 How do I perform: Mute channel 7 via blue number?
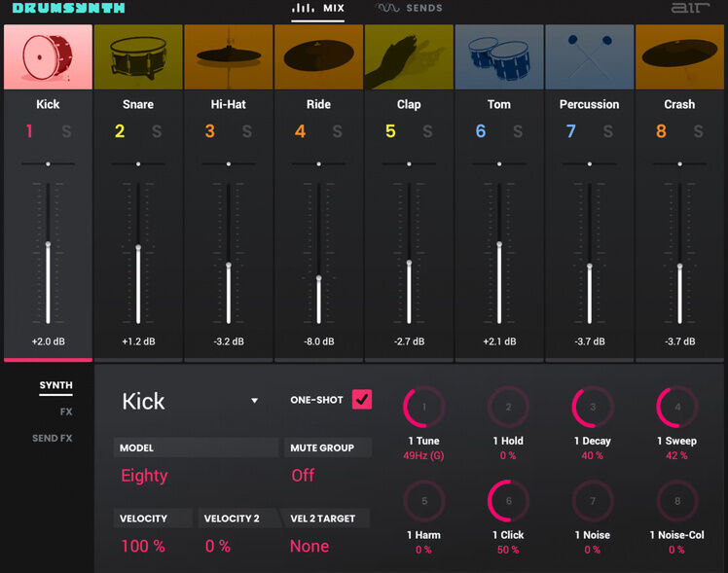click(x=570, y=131)
